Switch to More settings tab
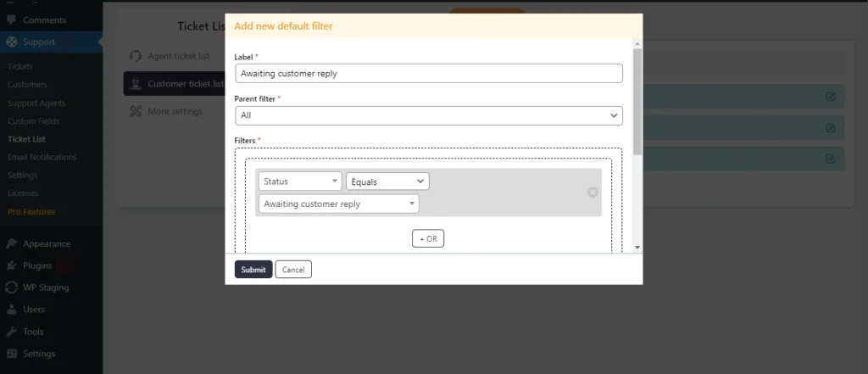The width and height of the screenshot is (868, 374). pos(174,111)
